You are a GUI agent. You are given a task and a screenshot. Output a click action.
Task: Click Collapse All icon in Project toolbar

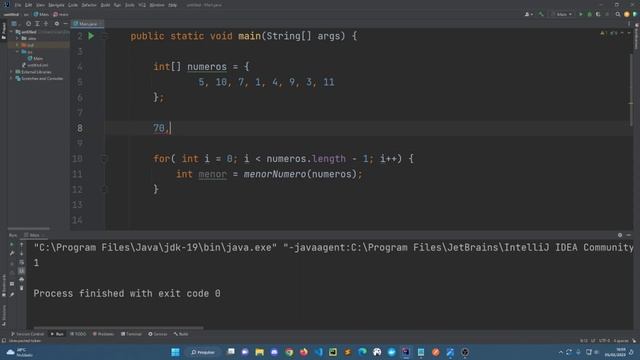coord(46,24)
